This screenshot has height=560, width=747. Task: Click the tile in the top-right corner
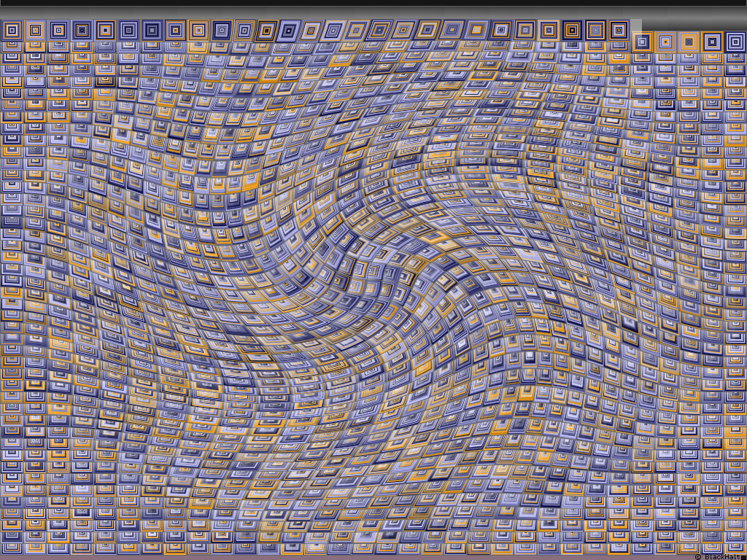pyautogui.click(x=735, y=42)
